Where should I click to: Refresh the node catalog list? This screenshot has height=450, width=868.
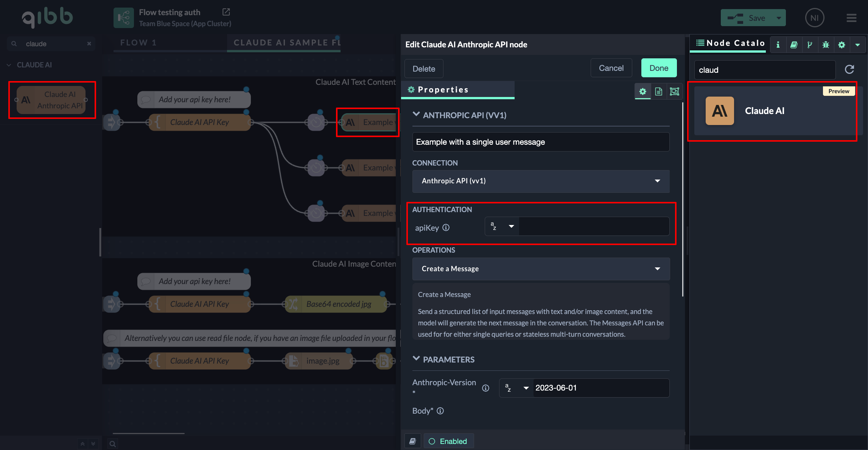click(x=849, y=69)
